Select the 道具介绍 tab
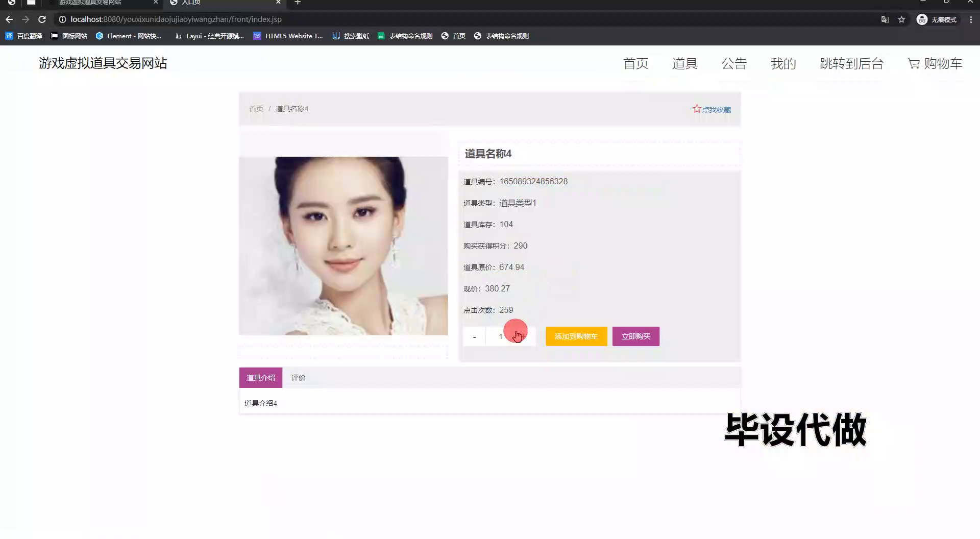Image resolution: width=980 pixels, height=539 pixels. click(261, 378)
